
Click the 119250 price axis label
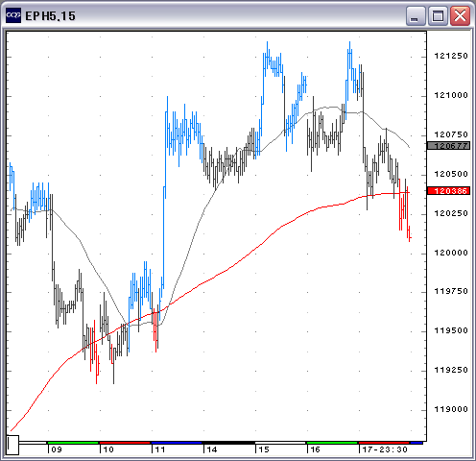point(451,370)
